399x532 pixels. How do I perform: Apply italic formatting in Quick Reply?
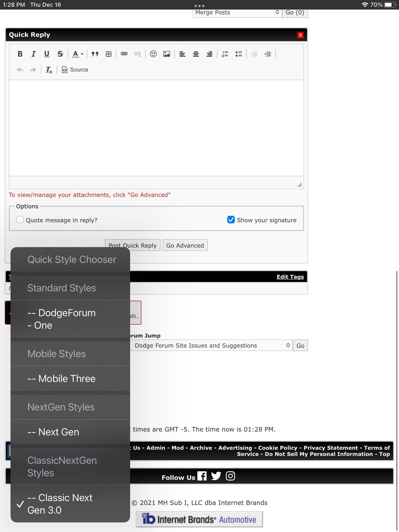pyautogui.click(x=33, y=54)
